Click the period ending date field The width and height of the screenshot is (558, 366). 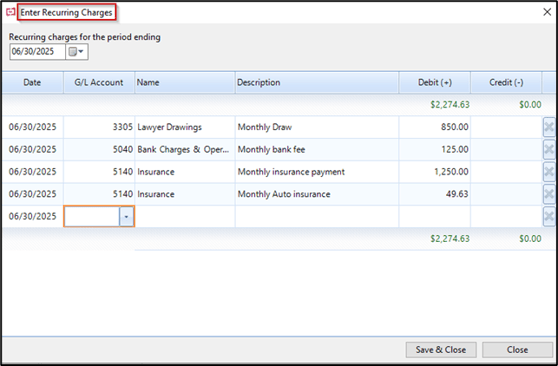[x=37, y=52]
